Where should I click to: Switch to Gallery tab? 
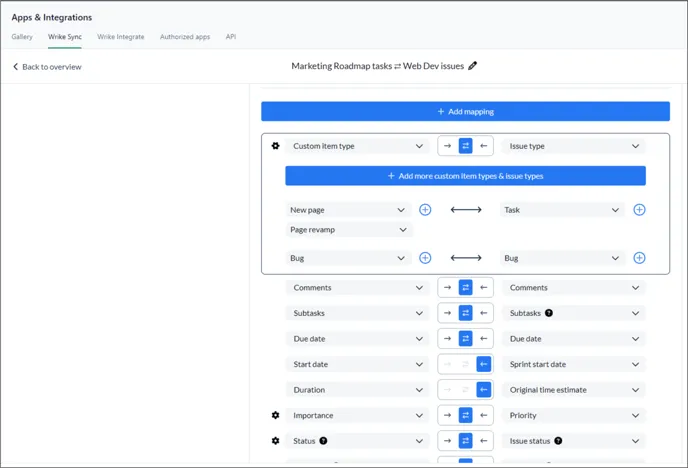[x=22, y=37]
